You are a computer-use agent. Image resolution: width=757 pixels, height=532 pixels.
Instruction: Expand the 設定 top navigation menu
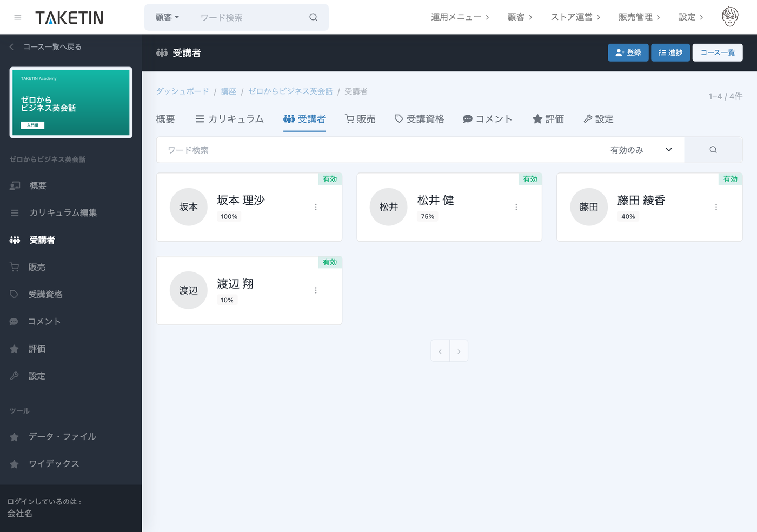(x=691, y=17)
